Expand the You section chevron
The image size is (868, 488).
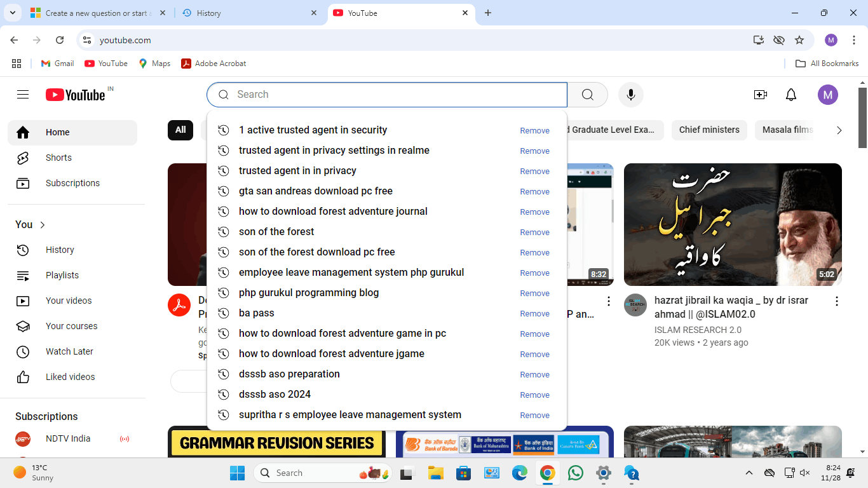click(43, 225)
